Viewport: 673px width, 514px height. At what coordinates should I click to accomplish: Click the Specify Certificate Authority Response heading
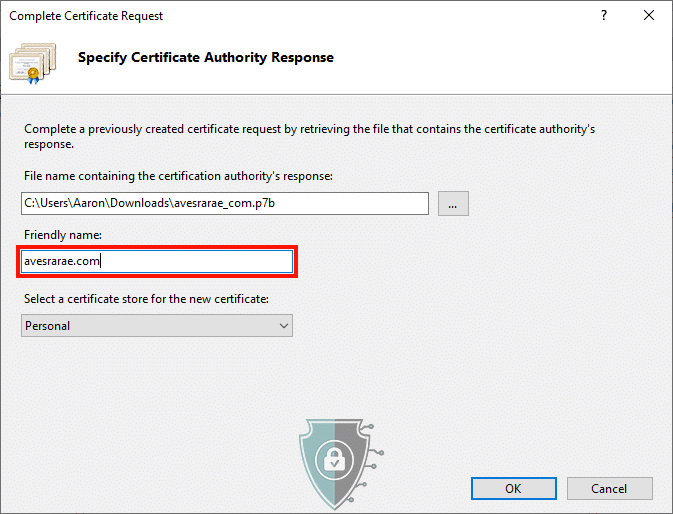pos(206,58)
